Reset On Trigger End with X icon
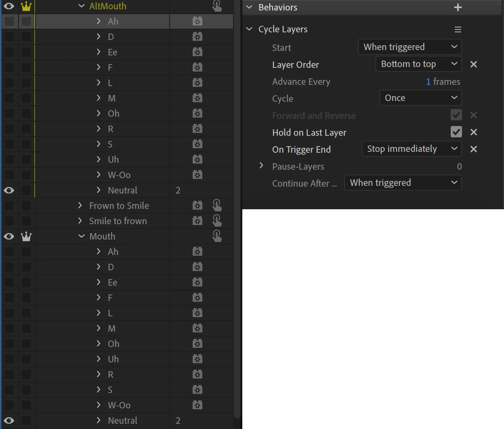Viewport: 504px width, 429px height. point(474,149)
